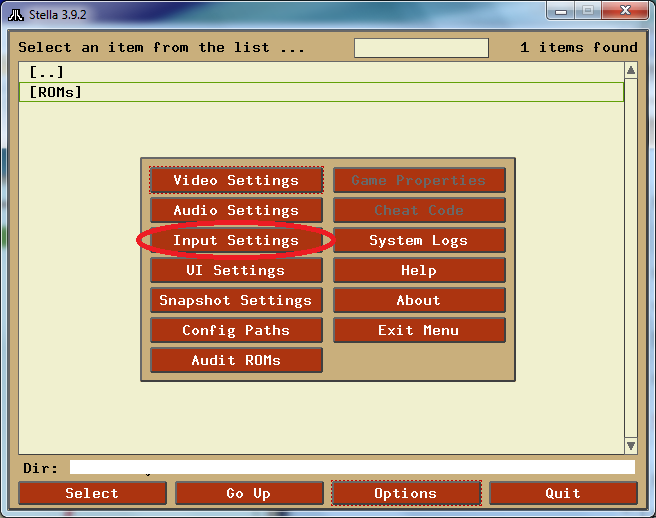Click the scrollbar up arrow

point(631,70)
